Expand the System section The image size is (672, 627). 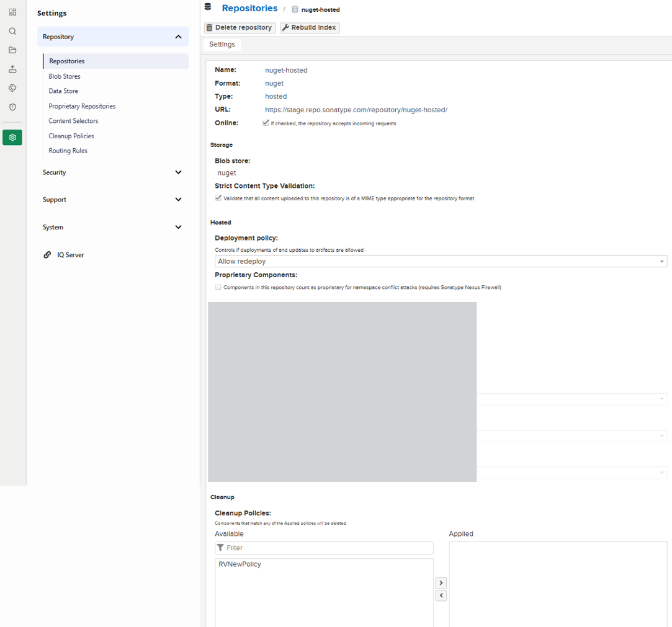tap(113, 227)
